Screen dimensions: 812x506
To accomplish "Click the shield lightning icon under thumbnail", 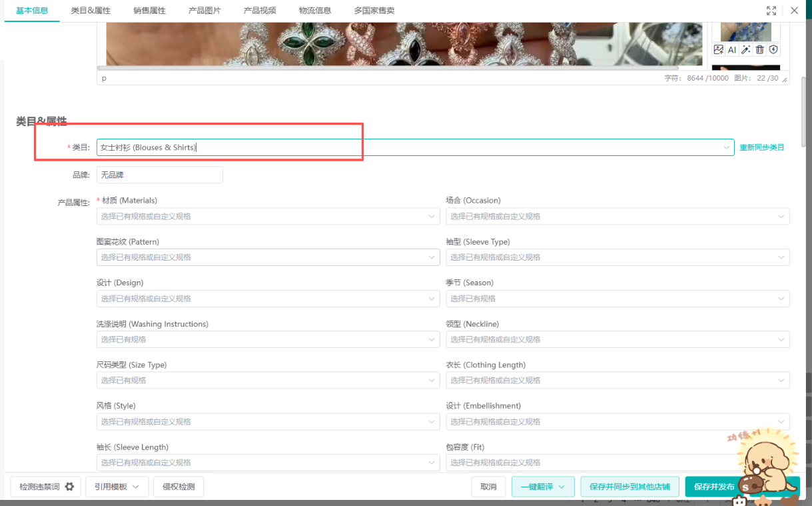I will coord(773,49).
